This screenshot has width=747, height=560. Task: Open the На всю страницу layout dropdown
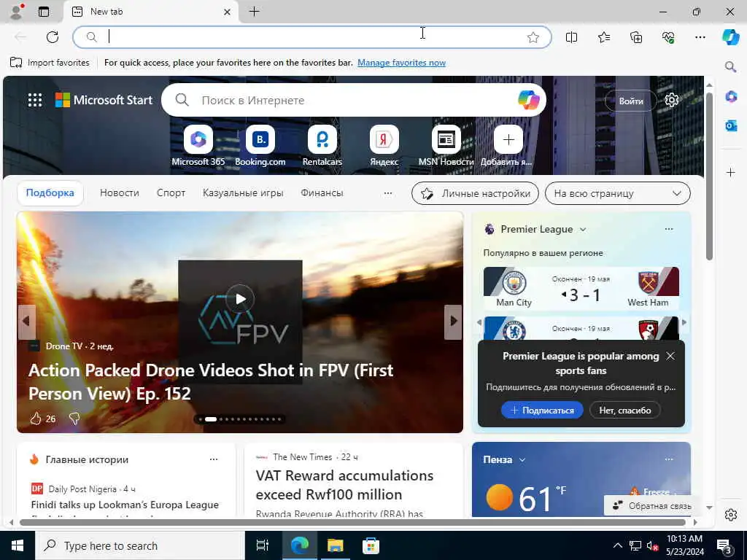coord(617,193)
